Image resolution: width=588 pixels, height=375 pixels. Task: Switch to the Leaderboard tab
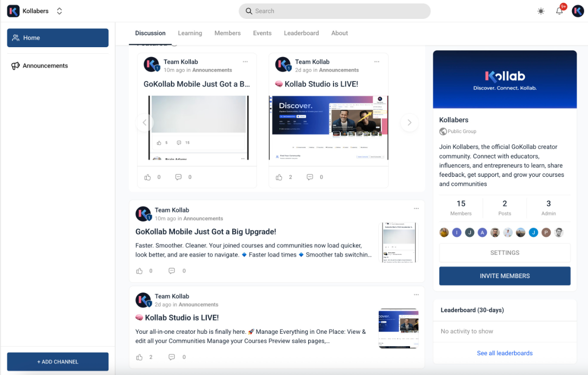click(301, 33)
